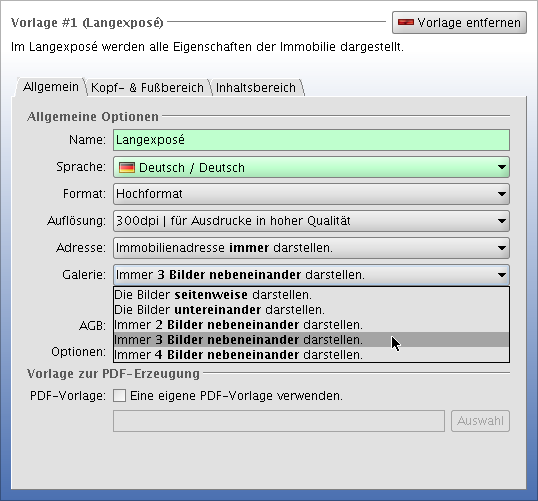Choose 'Die Bilder seitenweise darstellen' option

[x=311, y=295]
